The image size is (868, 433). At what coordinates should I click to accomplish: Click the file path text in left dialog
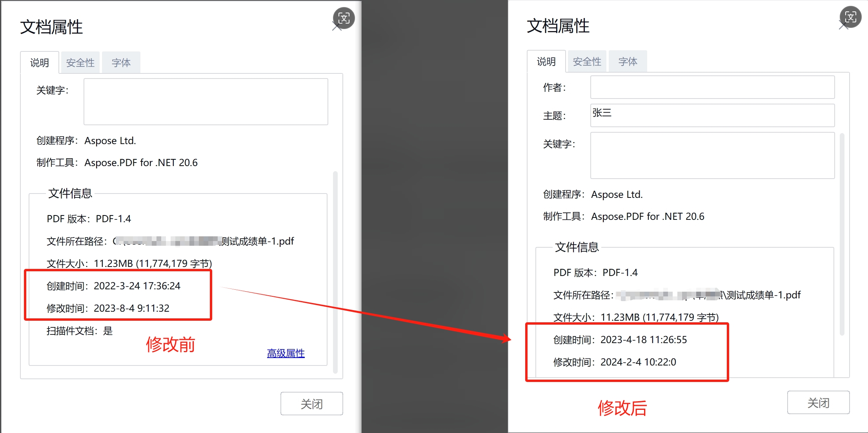pos(204,241)
